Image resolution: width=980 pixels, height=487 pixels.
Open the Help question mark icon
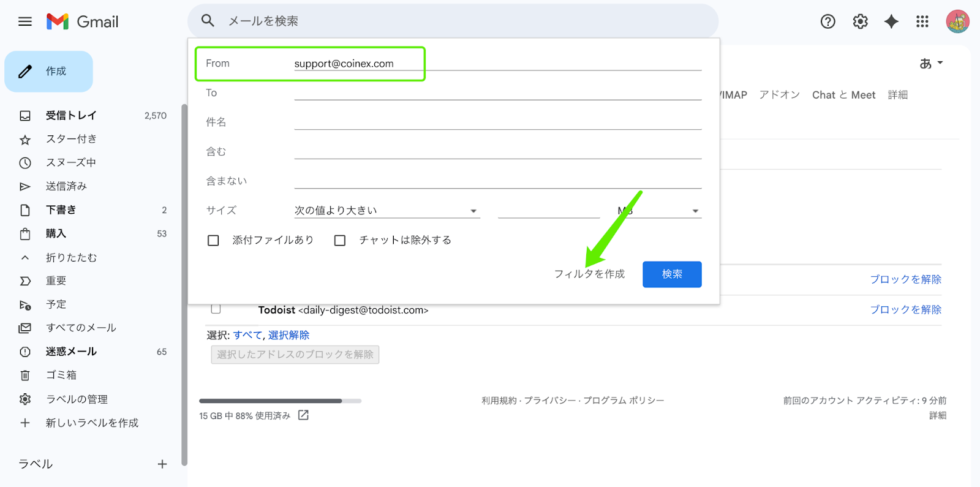[828, 21]
